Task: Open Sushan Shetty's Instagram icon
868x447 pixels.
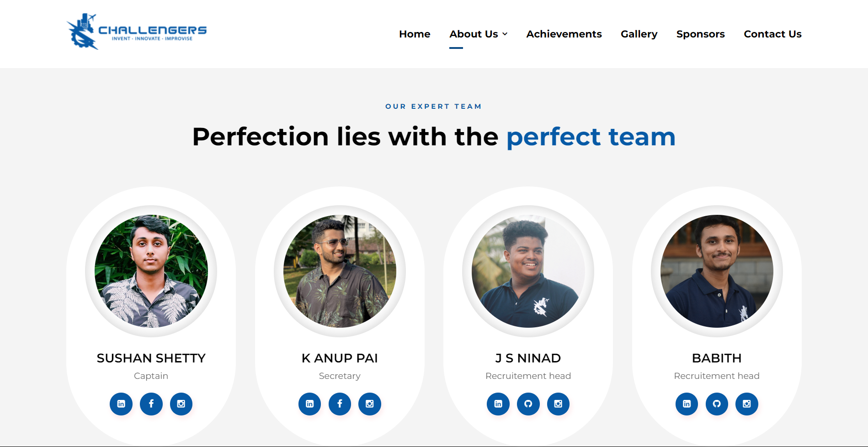Action: click(x=181, y=404)
